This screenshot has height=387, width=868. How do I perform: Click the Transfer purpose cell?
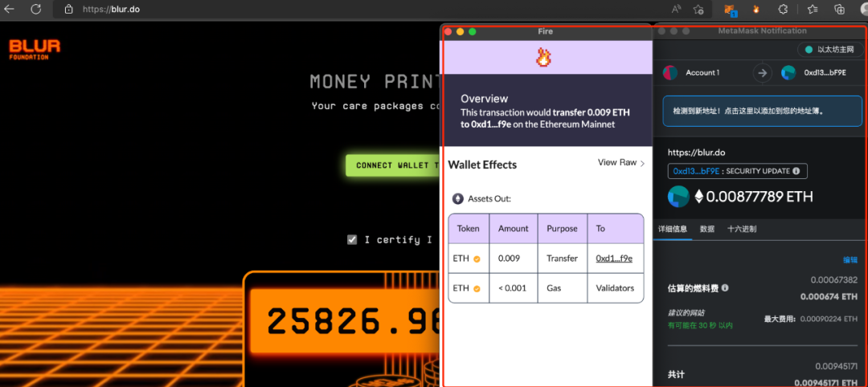click(x=562, y=259)
